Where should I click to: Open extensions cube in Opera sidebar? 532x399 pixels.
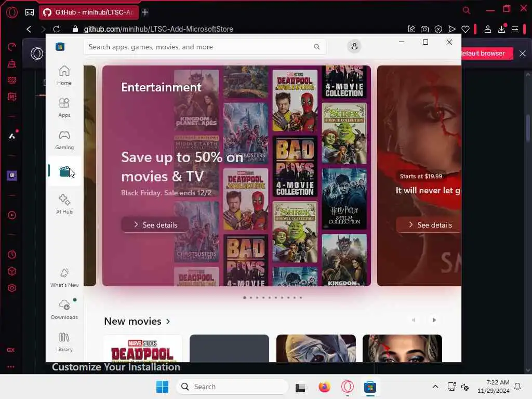[x=12, y=271]
